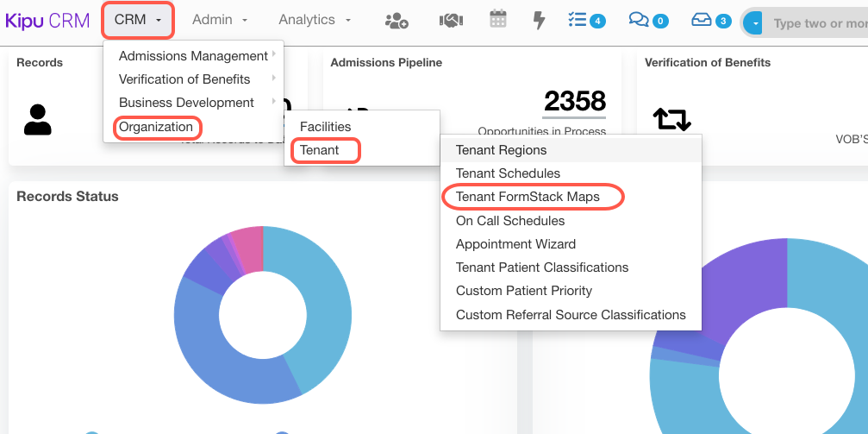Click the add contacts people icon
Image resolution: width=868 pixels, height=434 pixels.
(x=397, y=20)
